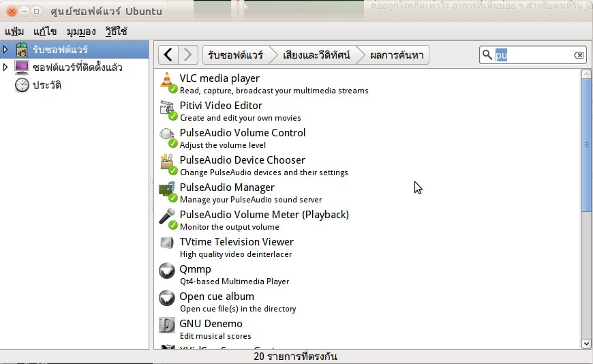Clear the search field with the erase icon
The image size is (593, 364).
pyautogui.click(x=579, y=55)
